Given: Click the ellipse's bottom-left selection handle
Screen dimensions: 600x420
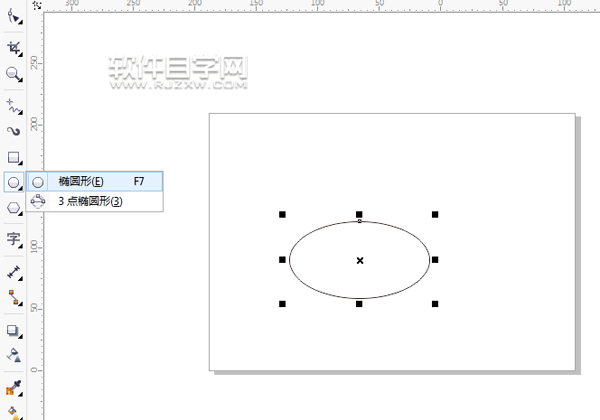Looking at the screenshot, I should pos(282,304).
